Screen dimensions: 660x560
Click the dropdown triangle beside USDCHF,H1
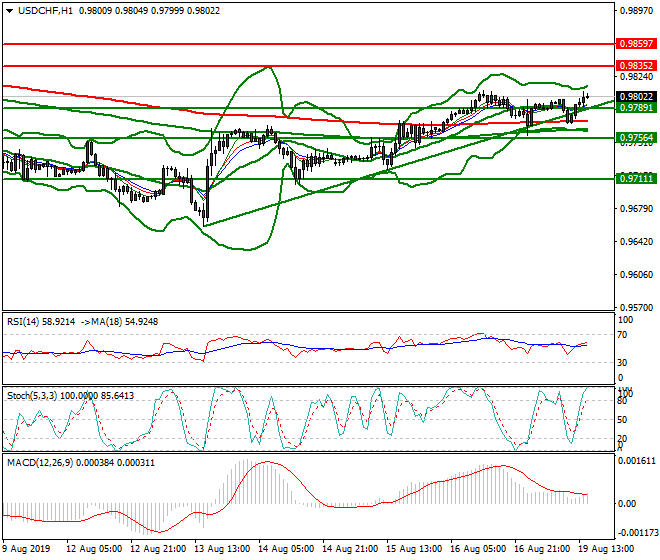pos(10,11)
